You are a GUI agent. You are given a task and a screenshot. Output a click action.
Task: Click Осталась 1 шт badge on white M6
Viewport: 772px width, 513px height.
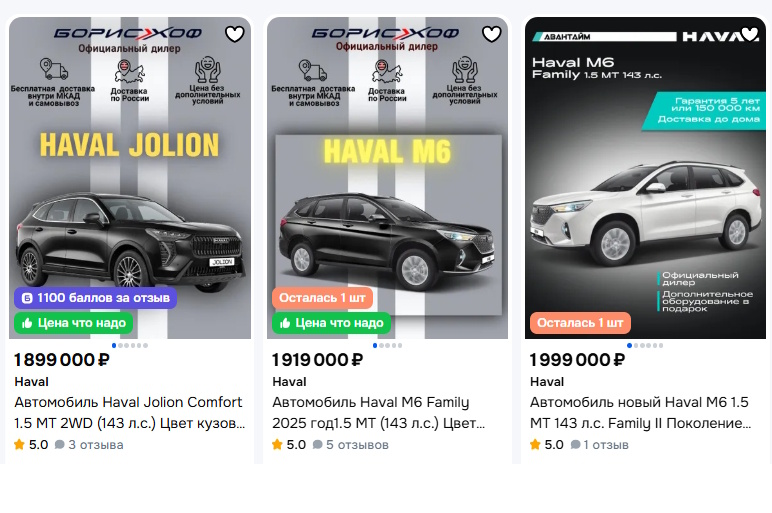tap(580, 323)
